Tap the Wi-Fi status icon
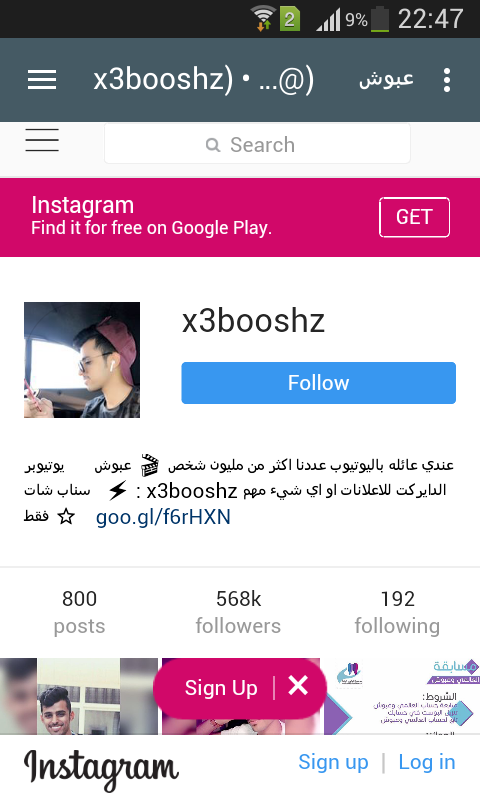The width and height of the screenshot is (480, 800). point(264,19)
